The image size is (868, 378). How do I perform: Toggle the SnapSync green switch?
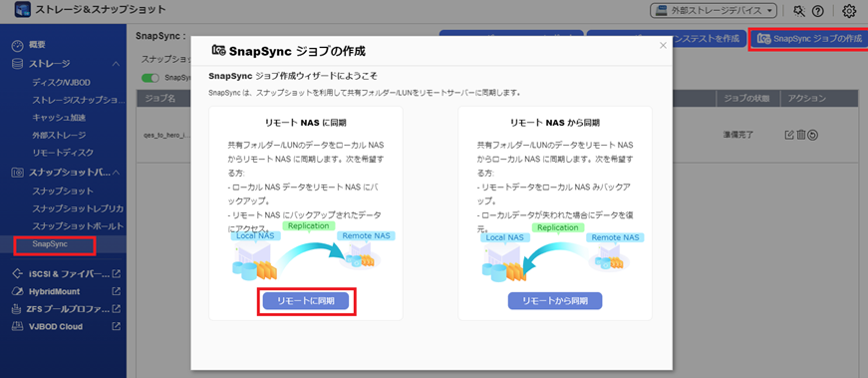click(150, 78)
